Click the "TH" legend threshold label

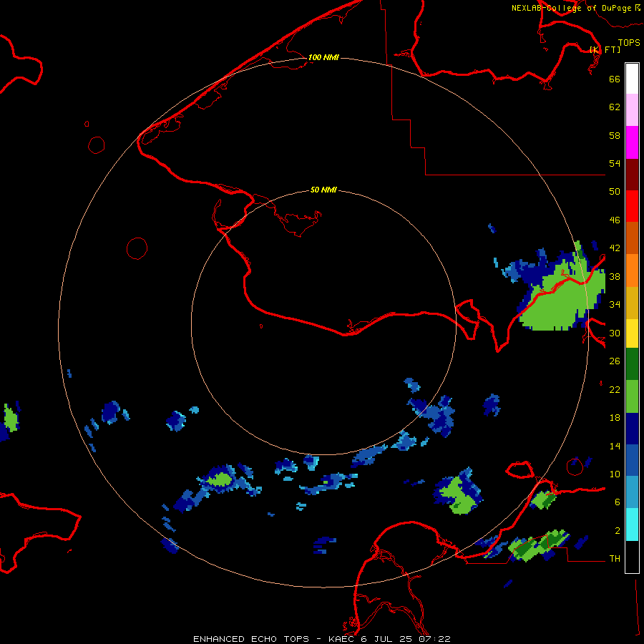click(615, 559)
